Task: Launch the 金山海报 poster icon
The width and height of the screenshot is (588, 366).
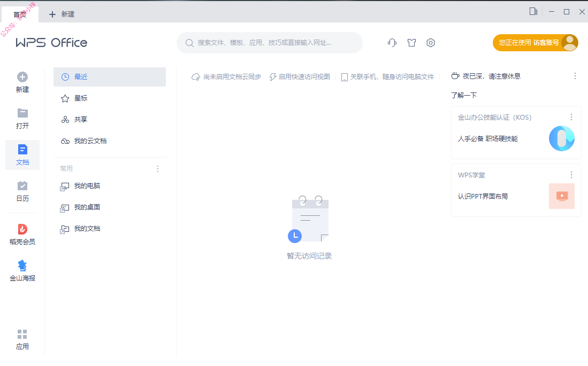Action: tap(22, 265)
